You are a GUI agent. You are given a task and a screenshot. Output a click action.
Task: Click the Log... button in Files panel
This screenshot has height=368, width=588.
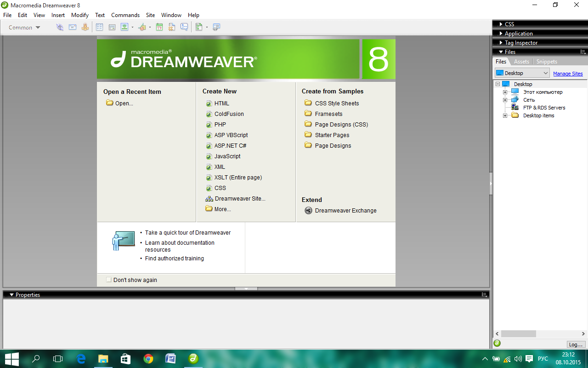(x=576, y=344)
